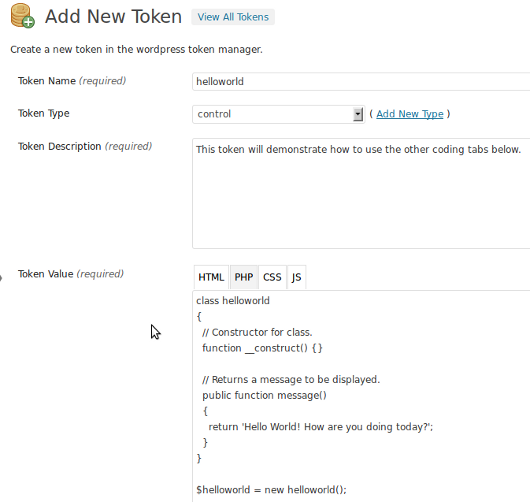Click the coins token icon beside the heading

(x=23, y=16)
